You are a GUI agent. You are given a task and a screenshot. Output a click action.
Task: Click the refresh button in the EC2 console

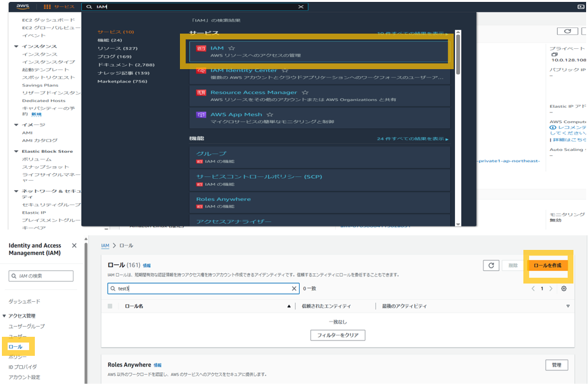point(567,31)
